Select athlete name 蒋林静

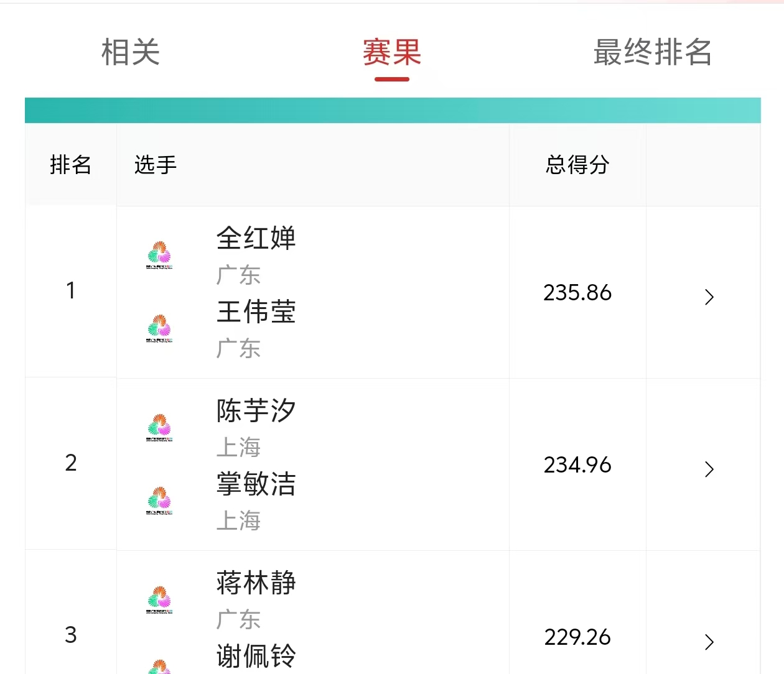click(256, 583)
